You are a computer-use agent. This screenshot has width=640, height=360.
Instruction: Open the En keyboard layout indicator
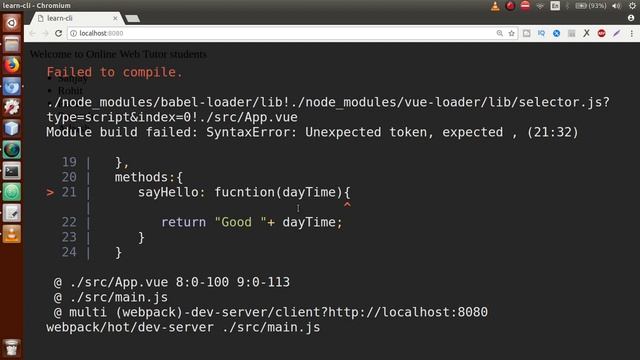pos(555,6)
